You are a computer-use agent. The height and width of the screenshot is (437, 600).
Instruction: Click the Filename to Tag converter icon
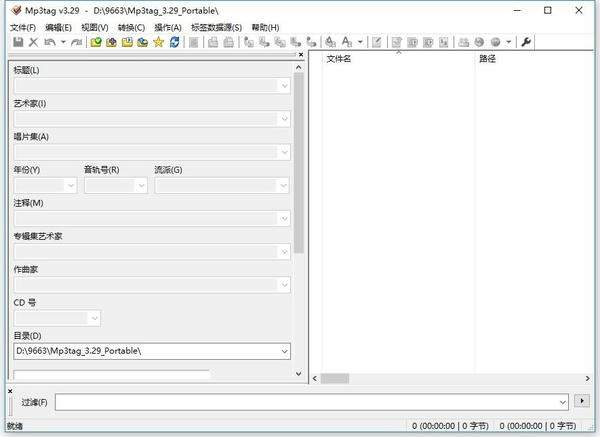tap(264, 42)
